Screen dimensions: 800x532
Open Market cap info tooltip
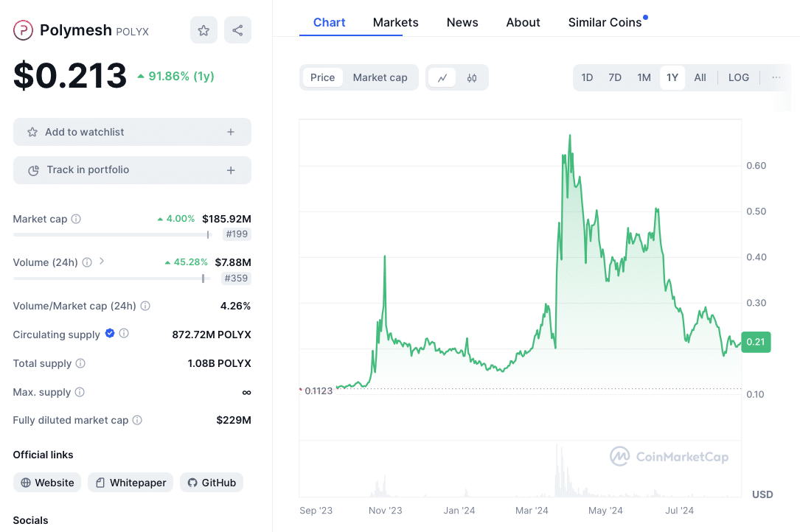pos(76,219)
